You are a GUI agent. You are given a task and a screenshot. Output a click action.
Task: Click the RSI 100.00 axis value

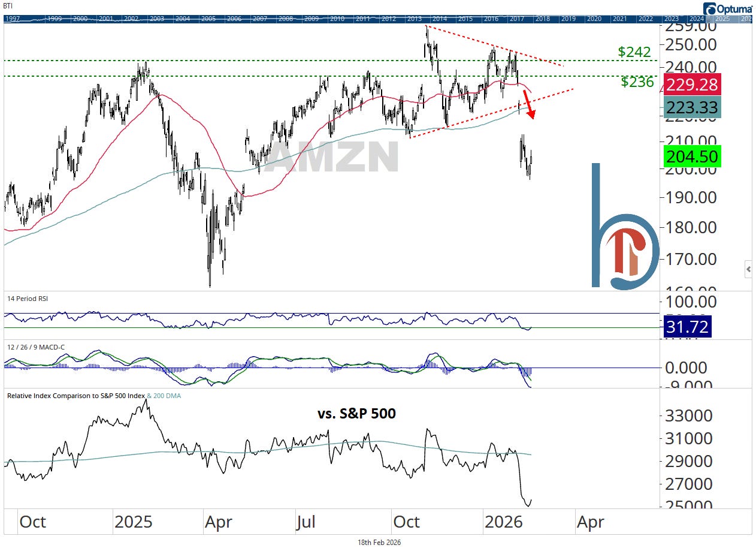pyautogui.click(x=691, y=302)
